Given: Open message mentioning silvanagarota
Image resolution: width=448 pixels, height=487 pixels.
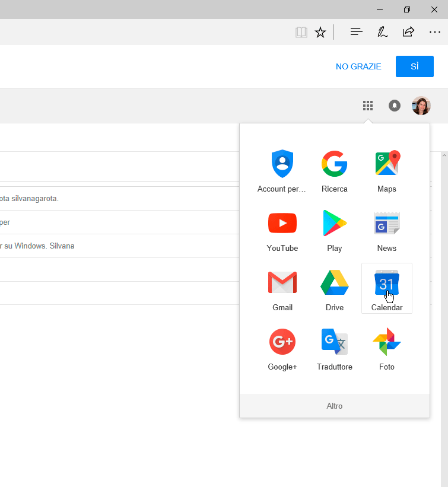Looking at the screenshot, I should [x=120, y=199].
